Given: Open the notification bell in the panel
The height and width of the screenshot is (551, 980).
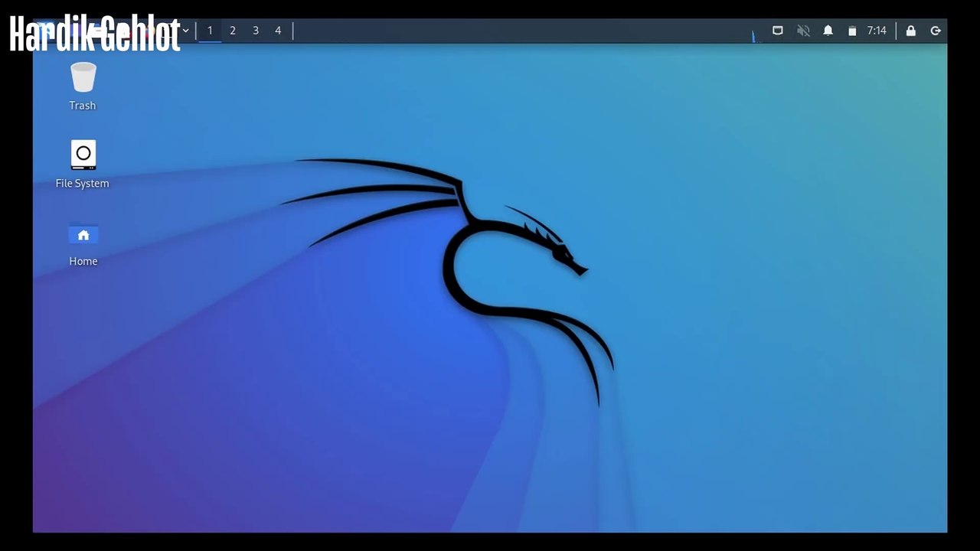Looking at the screenshot, I should (828, 31).
